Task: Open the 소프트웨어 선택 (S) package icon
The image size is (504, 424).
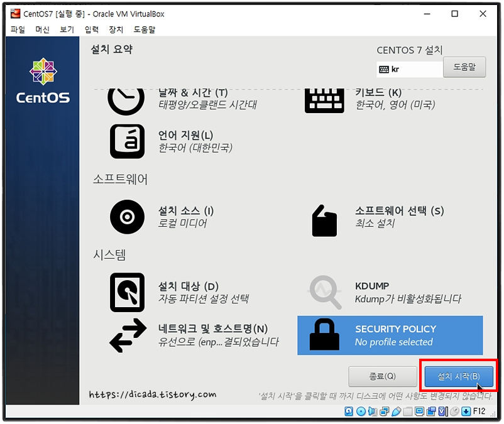Action: pos(324,220)
